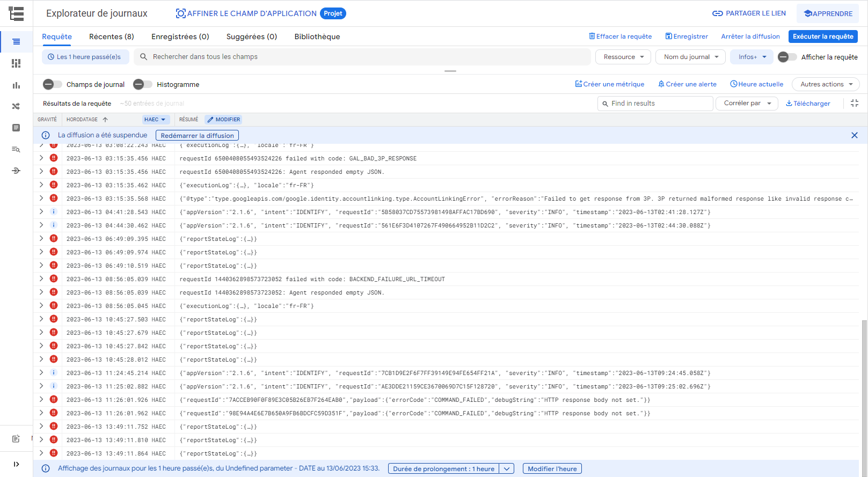The image size is (868, 477).
Task: Open the extension duration dropdown arrow
Action: 507,468
